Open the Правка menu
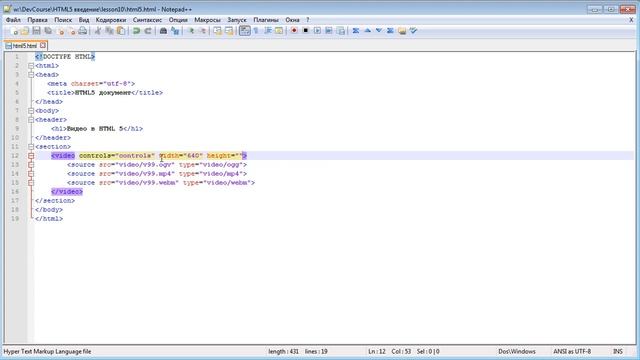The width and height of the screenshot is (640, 360). pyautogui.click(x=38, y=20)
